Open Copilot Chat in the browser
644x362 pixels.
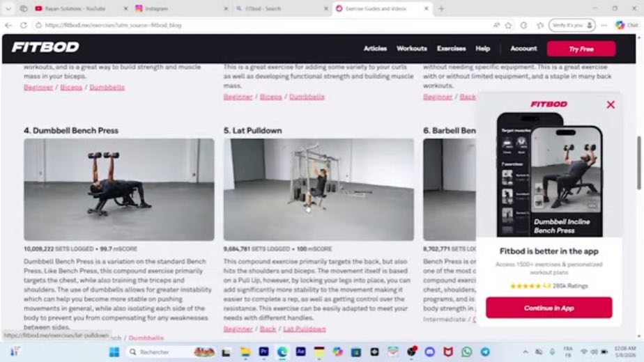(627, 25)
